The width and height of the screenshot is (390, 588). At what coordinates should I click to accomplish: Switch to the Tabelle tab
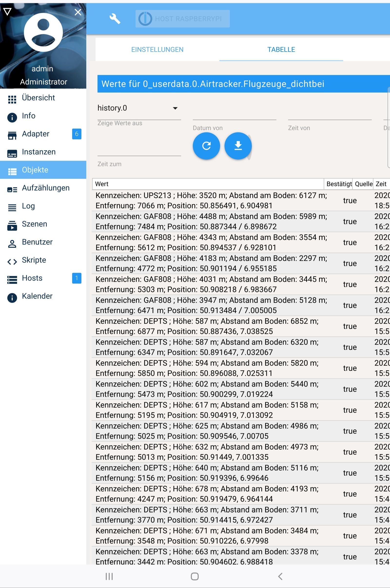coord(281,49)
